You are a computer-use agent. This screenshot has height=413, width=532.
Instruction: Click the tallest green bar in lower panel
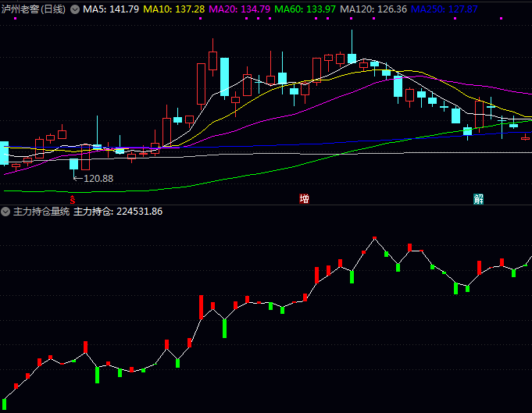pos(224,328)
